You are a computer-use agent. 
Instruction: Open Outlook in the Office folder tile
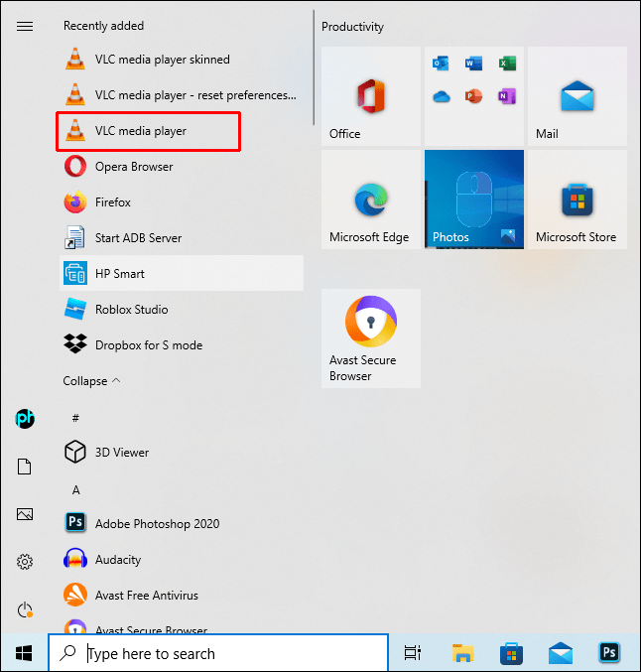tap(441, 64)
